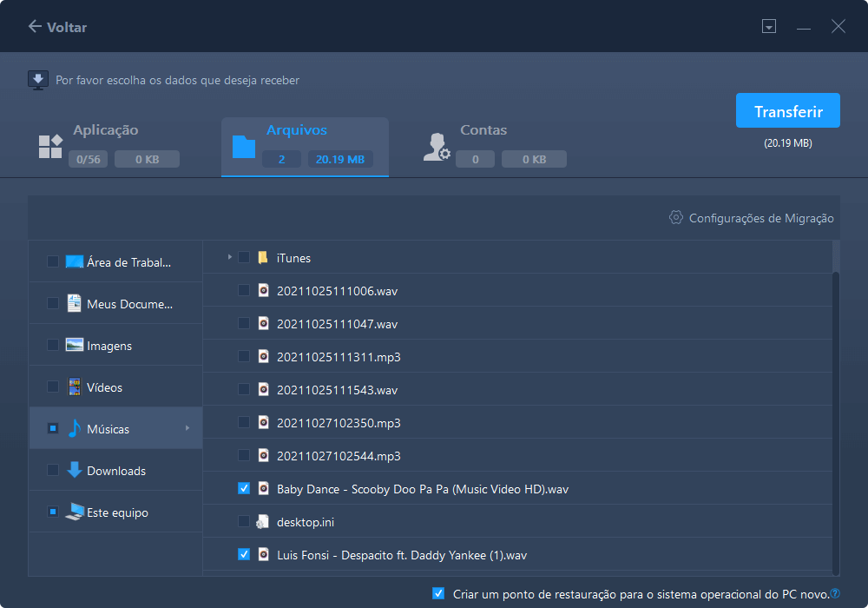Click the Contas user gear icon
868x608 pixels.
(x=437, y=147)
